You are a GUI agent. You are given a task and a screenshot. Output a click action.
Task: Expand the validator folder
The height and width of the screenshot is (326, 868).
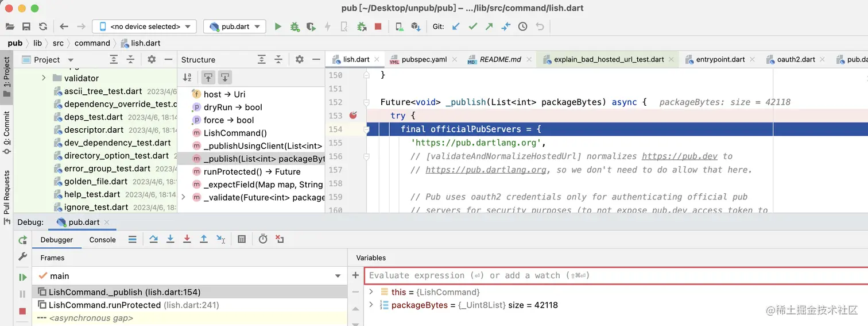click(x=44, y=78)
